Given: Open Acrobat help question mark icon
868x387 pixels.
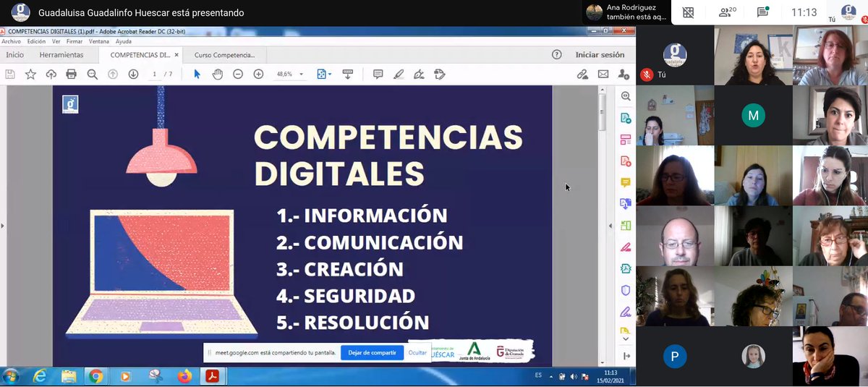Looking at the screenshot, I should point(556,54).
